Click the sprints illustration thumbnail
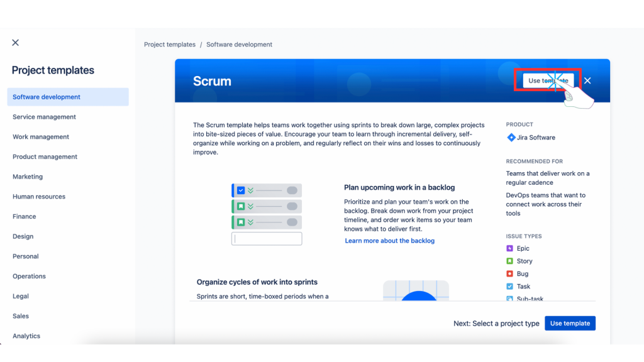The height and width of the screenshot is (362, 644). point(416,290)
